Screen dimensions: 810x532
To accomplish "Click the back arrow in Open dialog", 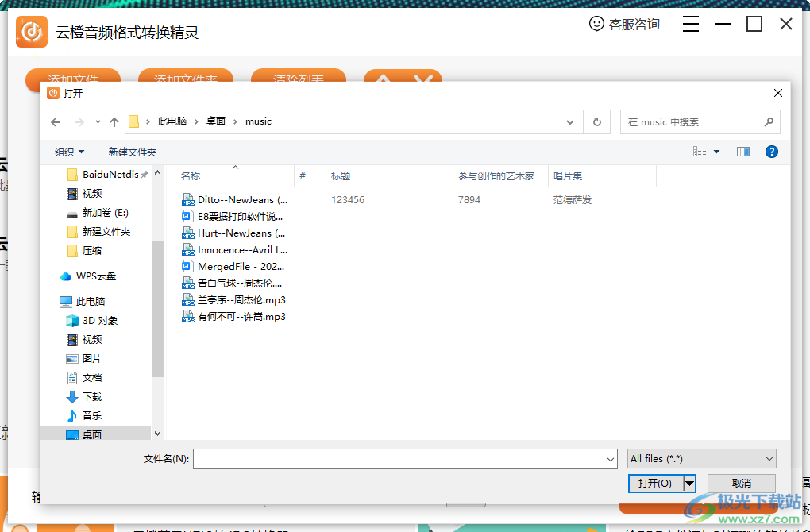I will coord(56,122).
